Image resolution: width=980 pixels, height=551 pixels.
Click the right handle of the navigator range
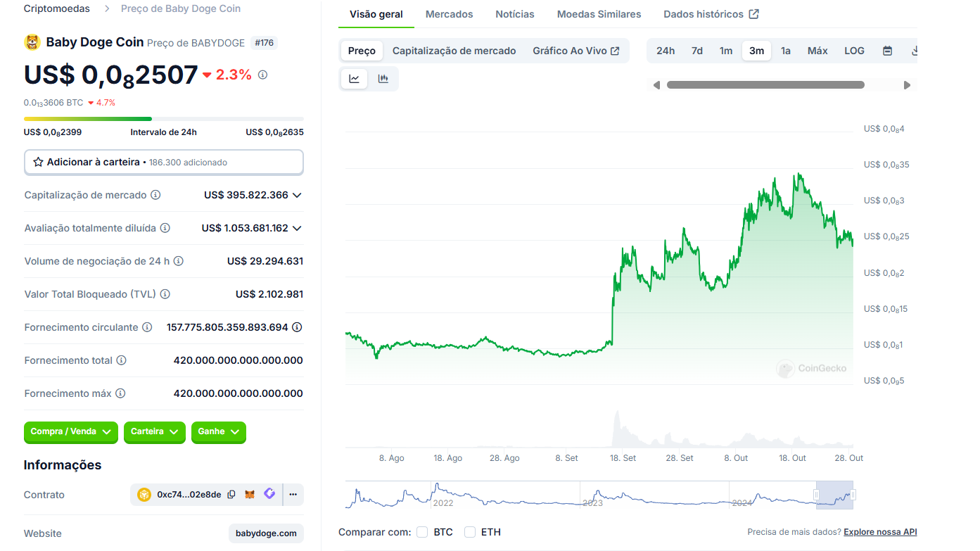tap(853, 495)
